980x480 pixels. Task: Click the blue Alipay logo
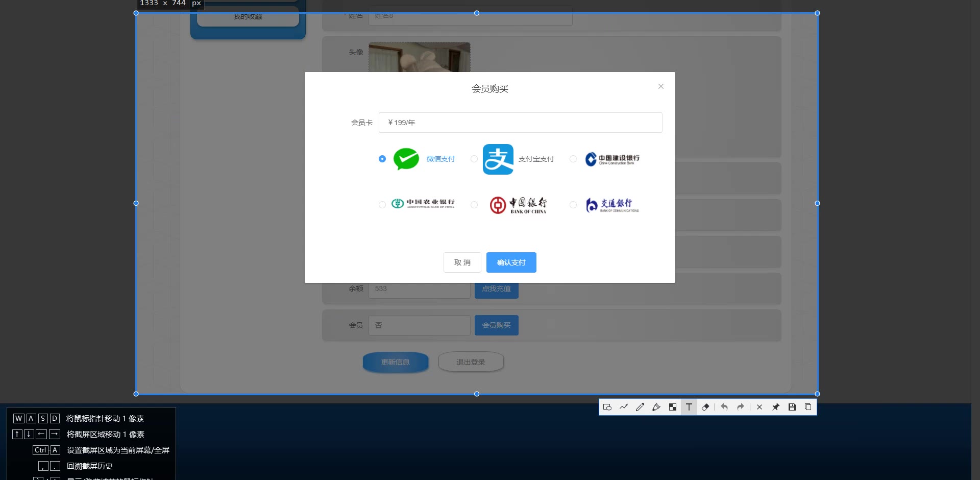click(498, 159)
